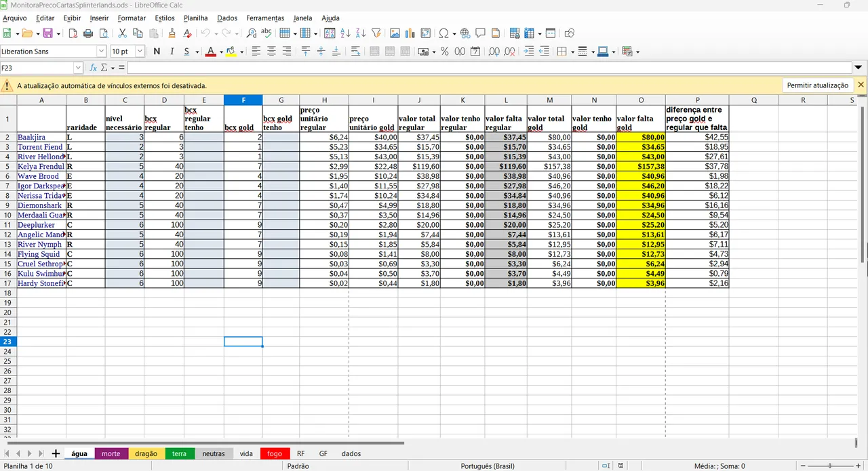Open the Formatar menu
This screenshot has height=471, width=868.
(x=132, y=18)
